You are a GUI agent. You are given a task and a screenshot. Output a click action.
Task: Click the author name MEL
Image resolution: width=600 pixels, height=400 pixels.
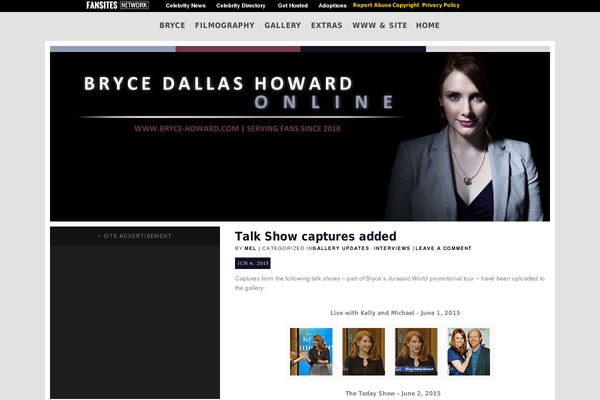[250, 248]
